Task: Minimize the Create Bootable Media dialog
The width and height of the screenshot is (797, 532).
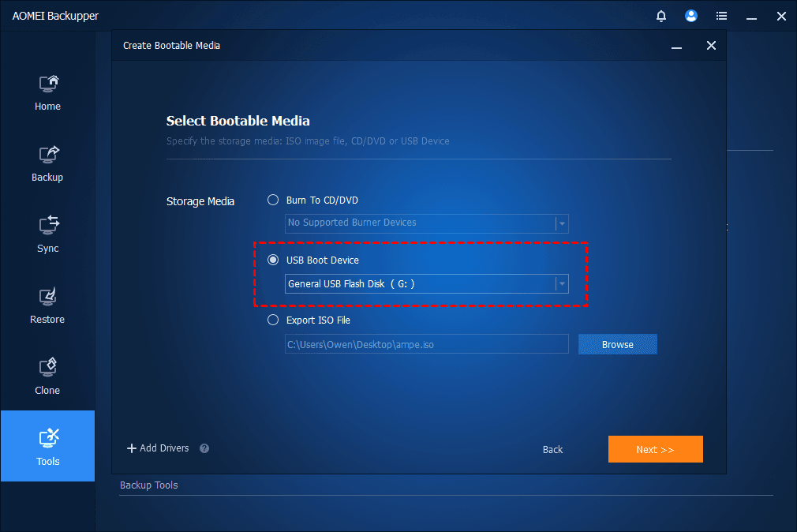Action: (x=676, y=47)
